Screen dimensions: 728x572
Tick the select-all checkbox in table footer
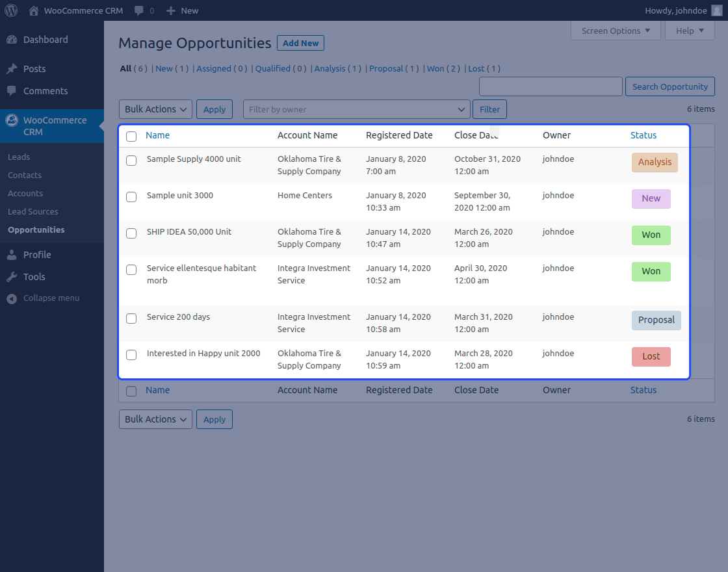point(131,391)
